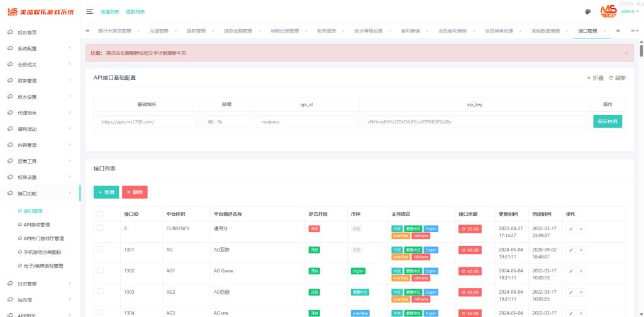Viewport: 644px width, 317px height.
Task: Check the checkbox for interface ID 1301
Action: pyautogui.click(x=101, y=249)
